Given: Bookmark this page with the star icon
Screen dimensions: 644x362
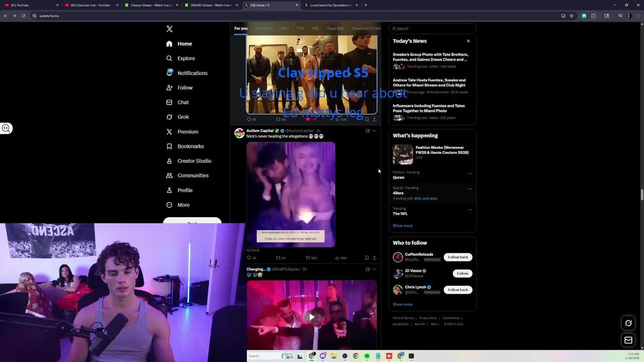Looking at the screenshot, I should pyautogui.click(x=572, y=16).
